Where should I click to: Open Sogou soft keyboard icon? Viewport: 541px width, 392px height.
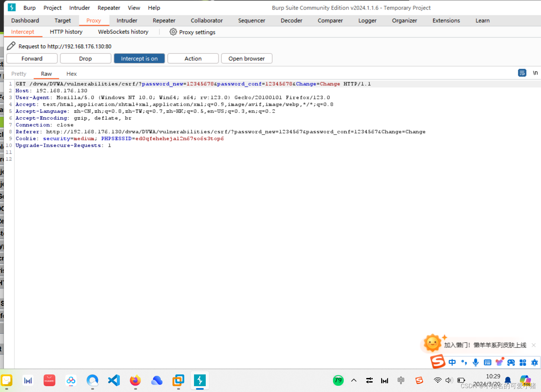[487, 362]
